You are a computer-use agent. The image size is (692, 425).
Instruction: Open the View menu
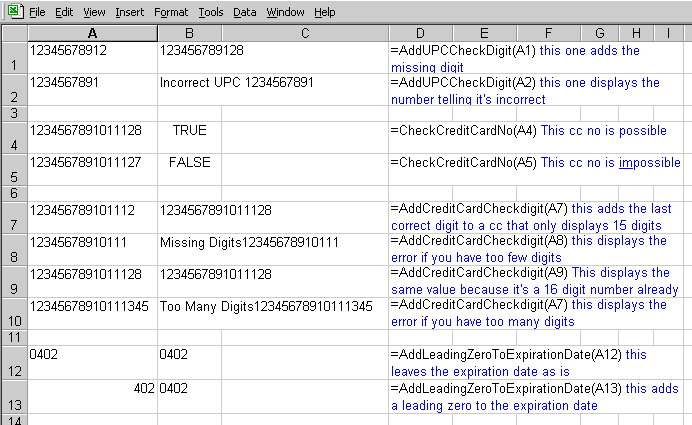[94, 12]
